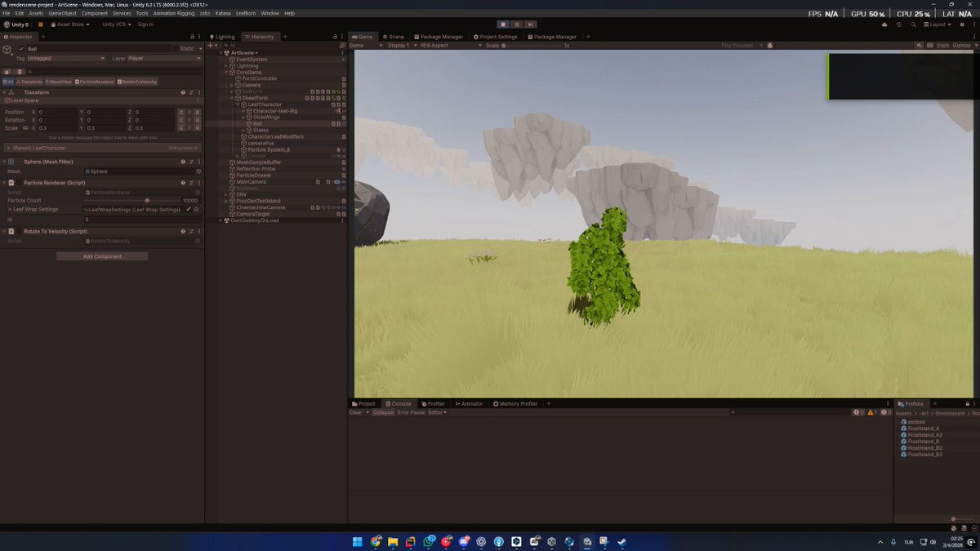Switch to the Profiler tab

click(434, 403)
